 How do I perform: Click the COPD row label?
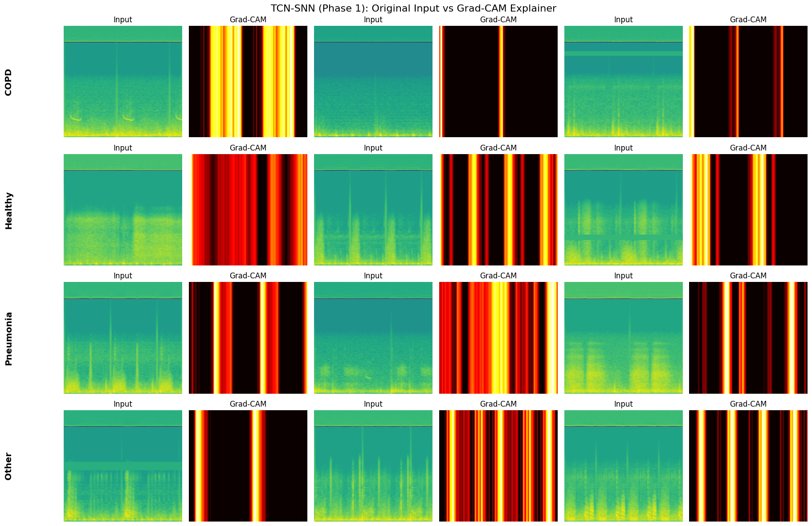point(8,80)
